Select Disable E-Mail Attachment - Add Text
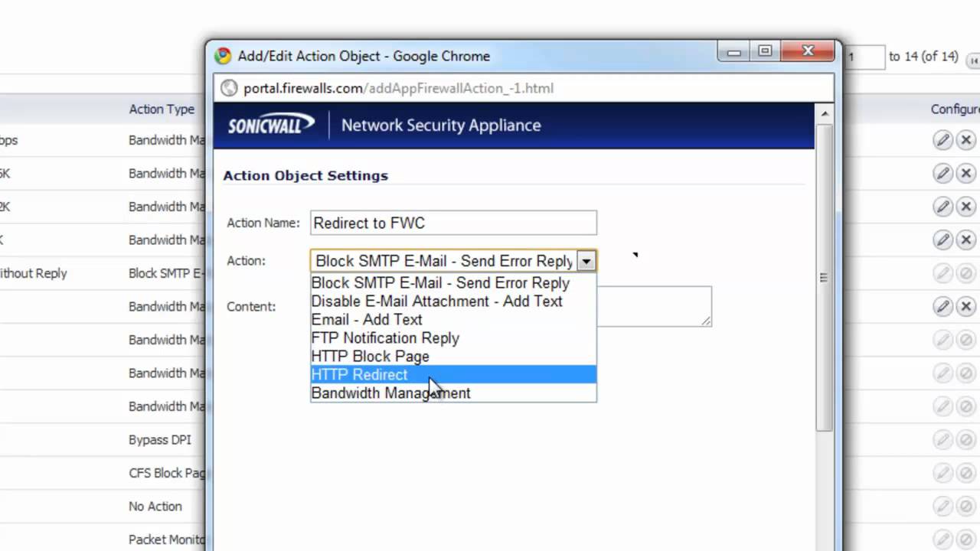980x551 pixels. coord(436,302)
